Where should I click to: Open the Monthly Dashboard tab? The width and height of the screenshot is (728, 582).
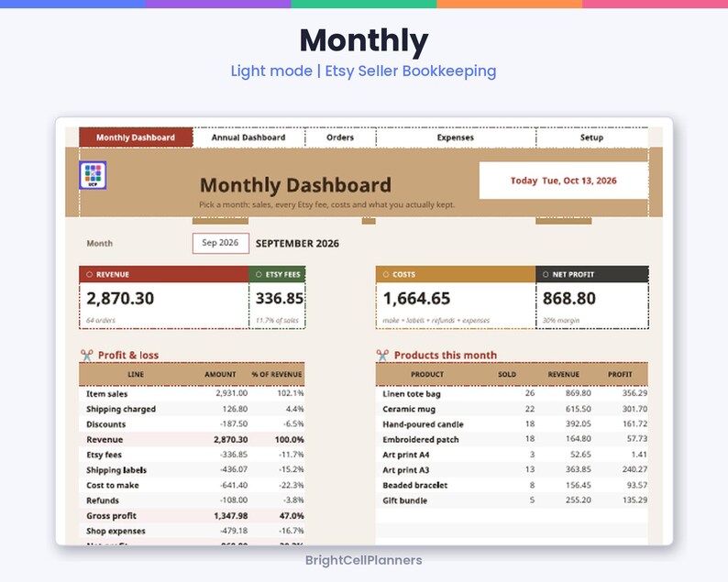click(136, 137)
